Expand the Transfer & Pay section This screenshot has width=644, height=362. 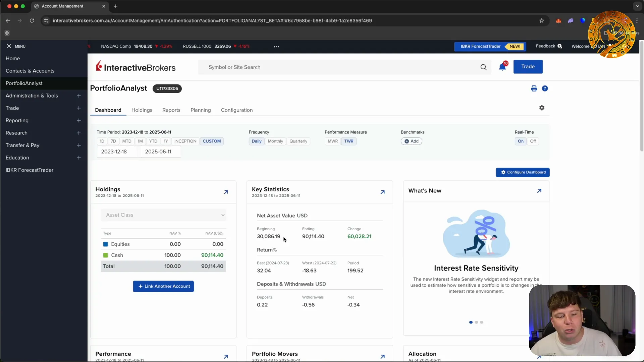click(x=78, y=145)
